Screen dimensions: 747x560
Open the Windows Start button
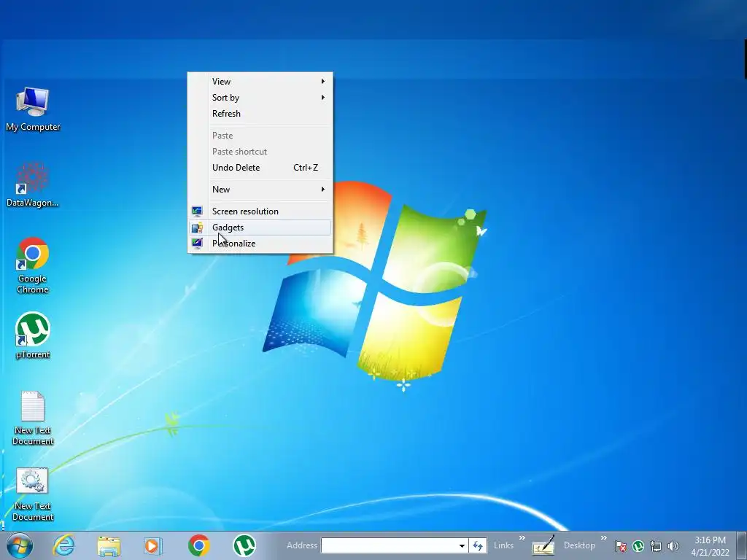tap(20, 545)
